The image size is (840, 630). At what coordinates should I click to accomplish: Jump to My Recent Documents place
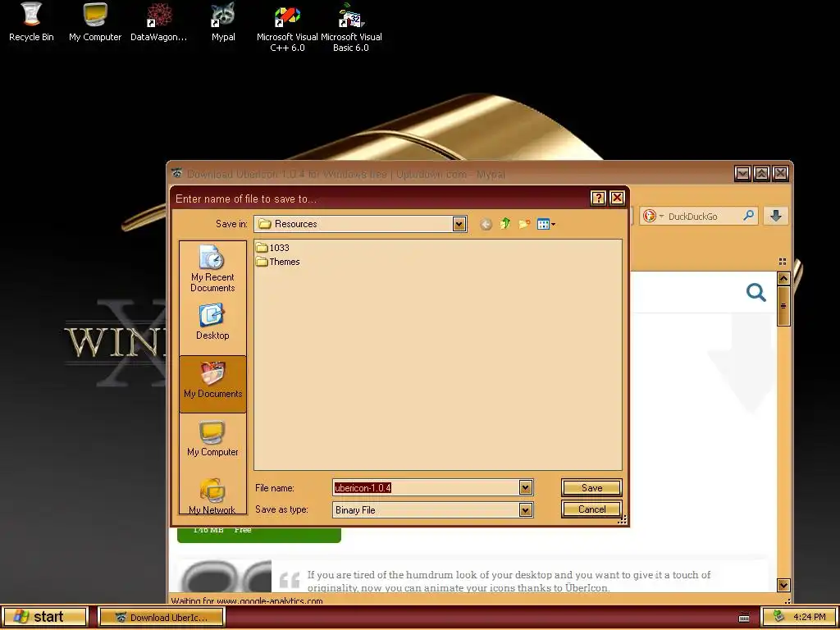[212, 268]
